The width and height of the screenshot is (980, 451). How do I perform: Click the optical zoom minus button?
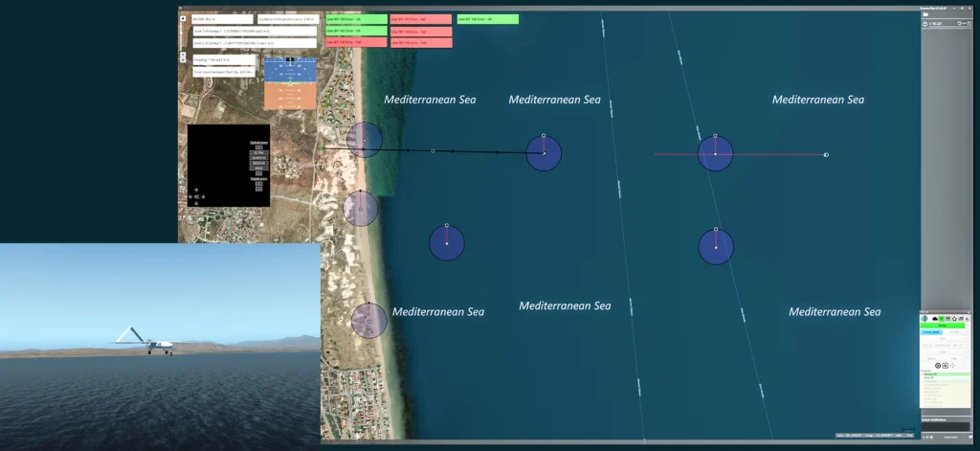(258, 174)
